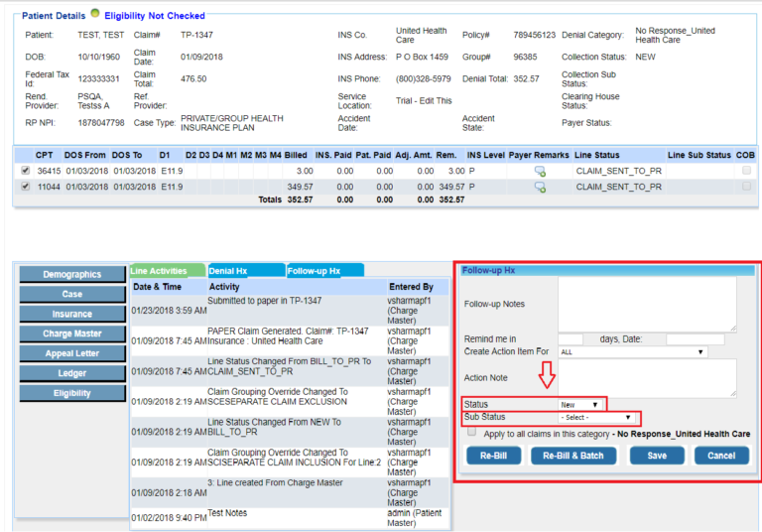Click the Entered By column header
The width and height of the screenshot is (762, 532).
coord(411,287)
